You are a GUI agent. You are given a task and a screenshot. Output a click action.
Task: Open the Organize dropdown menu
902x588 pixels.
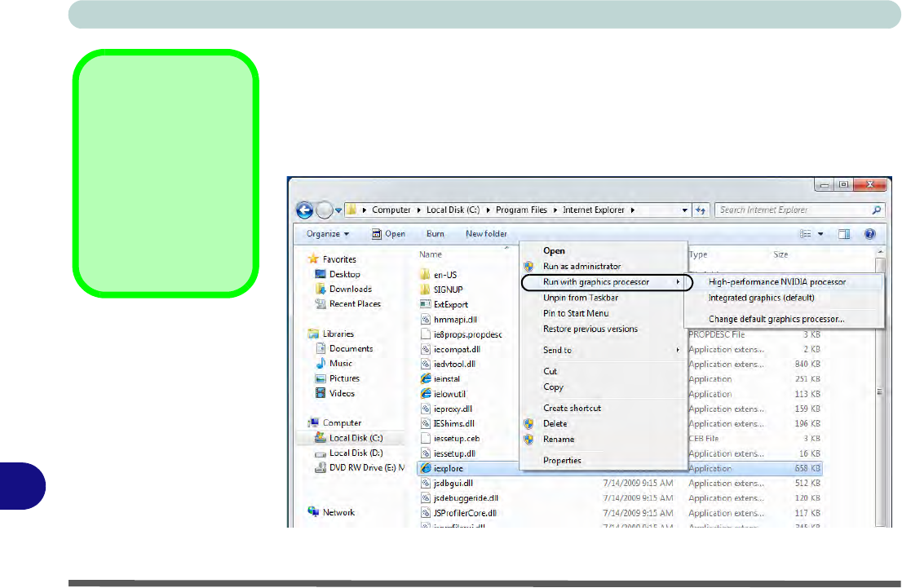(x=327, y=234)
